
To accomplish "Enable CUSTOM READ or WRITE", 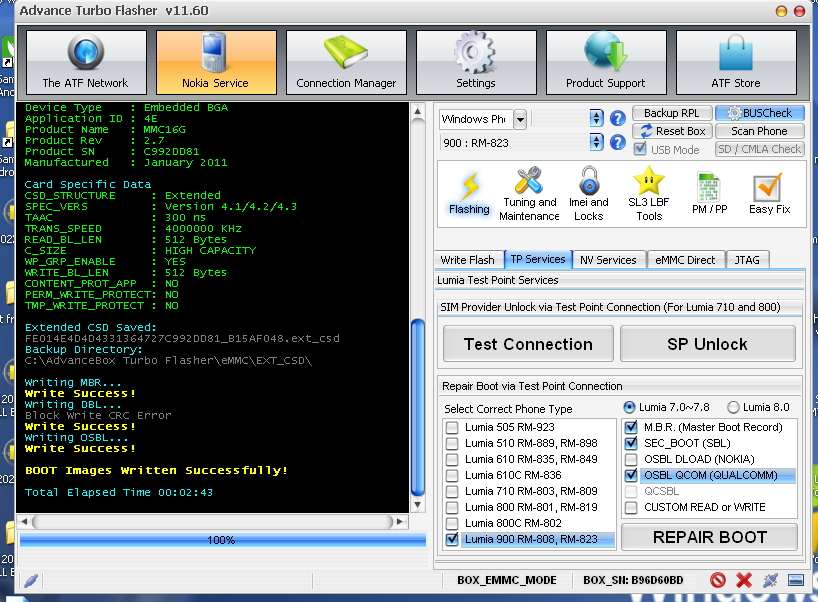I will [631, 508].
